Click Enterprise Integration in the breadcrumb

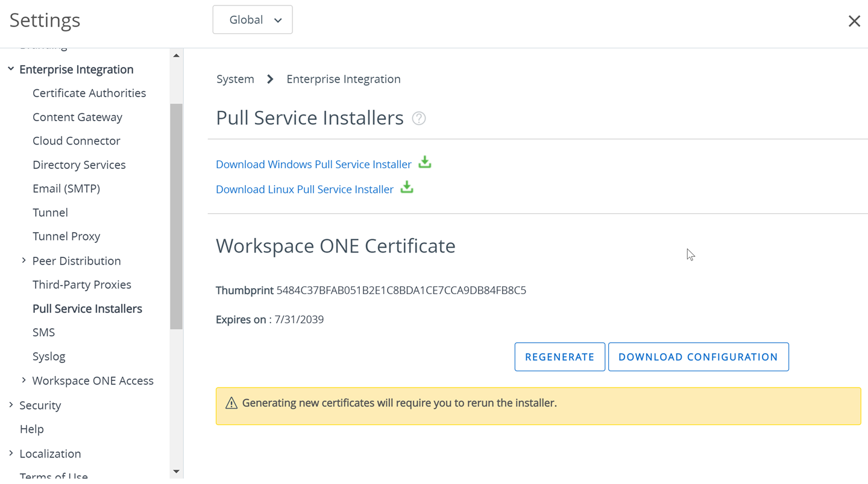[344, 79]
